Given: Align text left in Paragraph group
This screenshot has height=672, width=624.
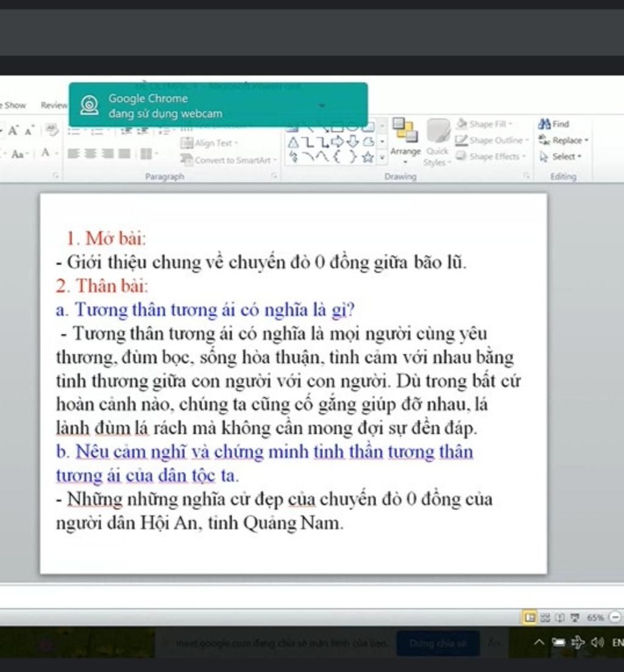Looking at the screenshot, I should [74, 154].
